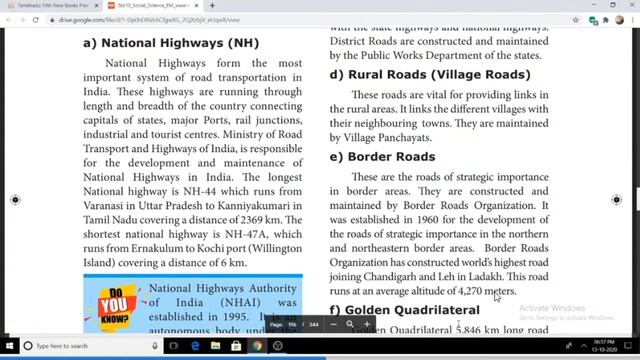The image size is (640, 360).
Task: View site information via the lock icon
Action: [x=52, y=20]
